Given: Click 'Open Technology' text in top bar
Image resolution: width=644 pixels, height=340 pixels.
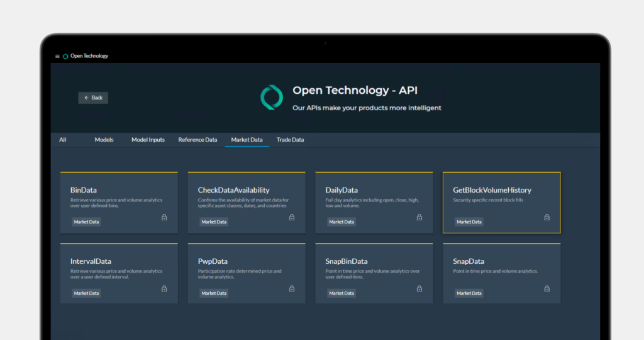Looking at the screenshot, I should tap(89, 56).
